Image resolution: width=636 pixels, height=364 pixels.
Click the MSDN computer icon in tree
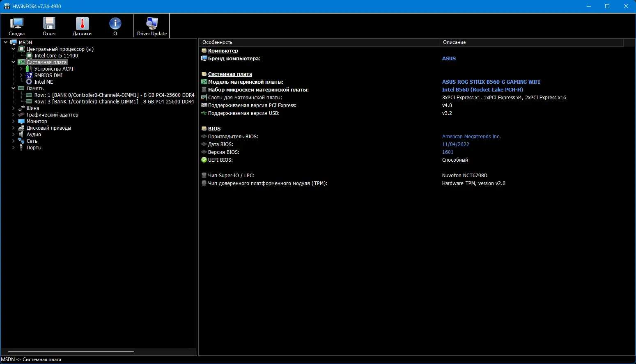[x=14, y=42]
